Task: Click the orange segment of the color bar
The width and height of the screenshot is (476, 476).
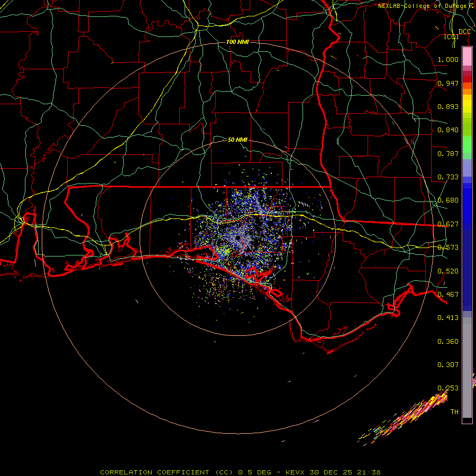Action: pos(467,91)
